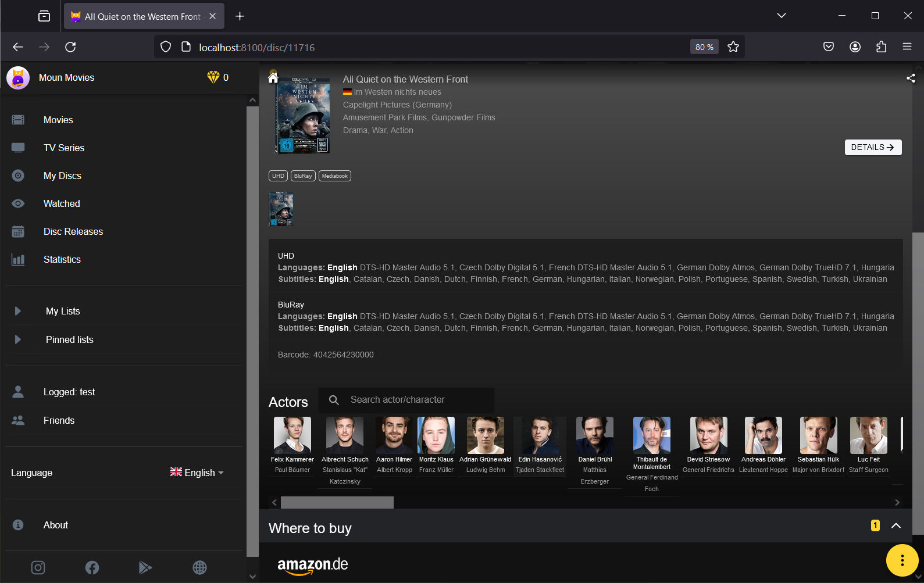Screen dimensions: 924x583
Task: Click the DETAILS button
Action: tap(872, 147)
